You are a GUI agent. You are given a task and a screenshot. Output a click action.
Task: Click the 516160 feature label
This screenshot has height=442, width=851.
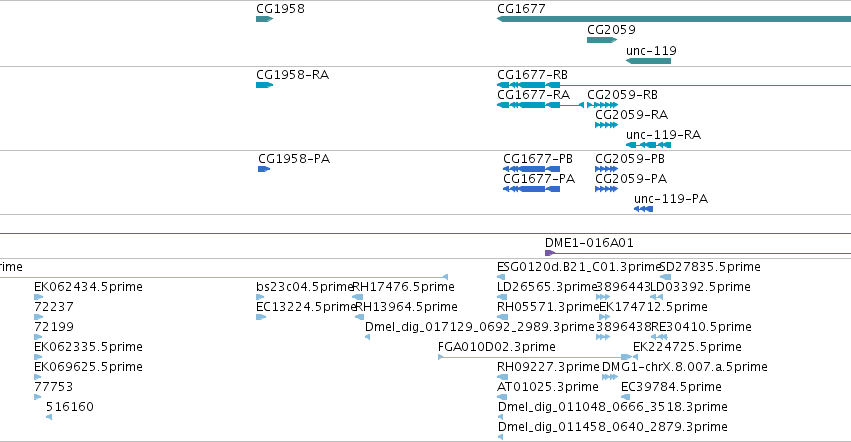70,408
